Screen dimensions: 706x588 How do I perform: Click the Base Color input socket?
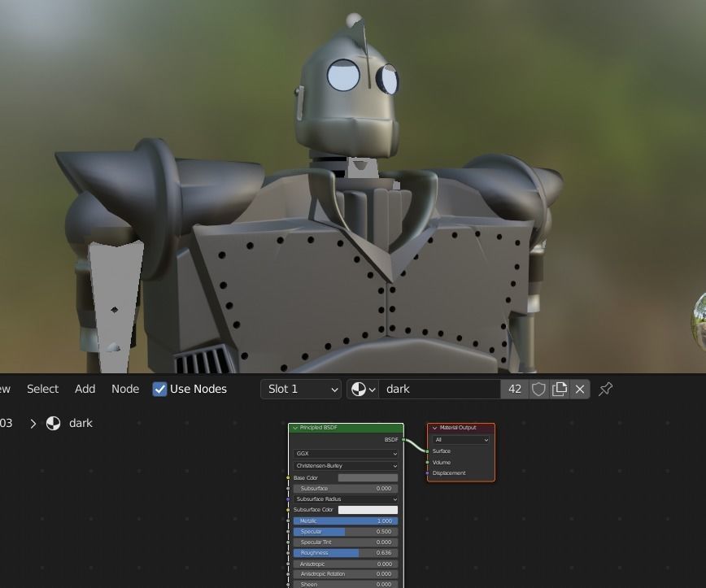288,477
